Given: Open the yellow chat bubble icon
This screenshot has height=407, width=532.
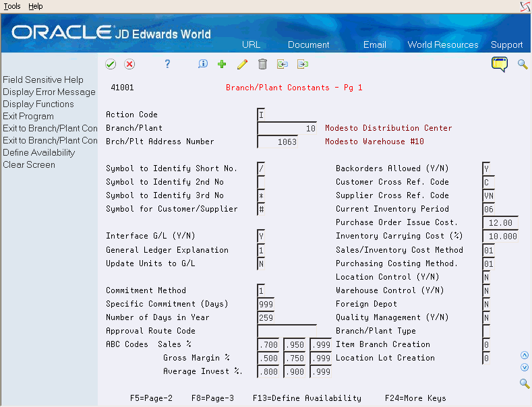Looking at the screenshot, I should tap(500, 64).
